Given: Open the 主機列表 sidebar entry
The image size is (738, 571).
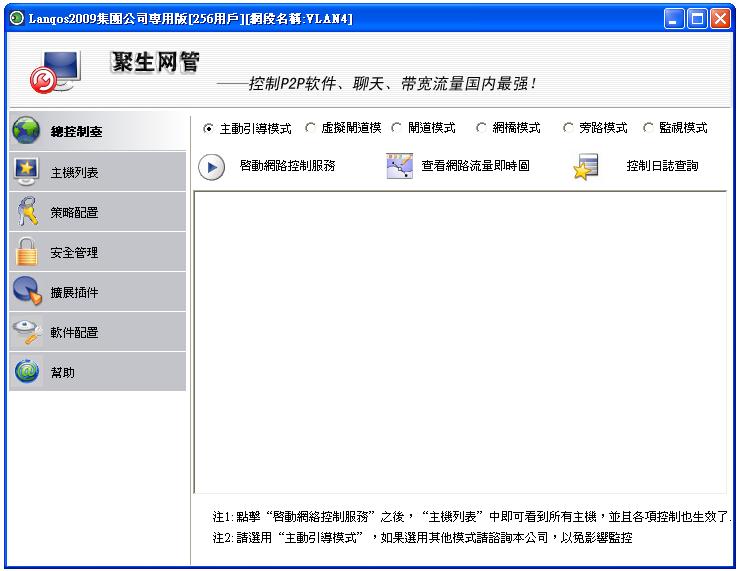Looking at the screenshot, I should [x=97, y=171].
